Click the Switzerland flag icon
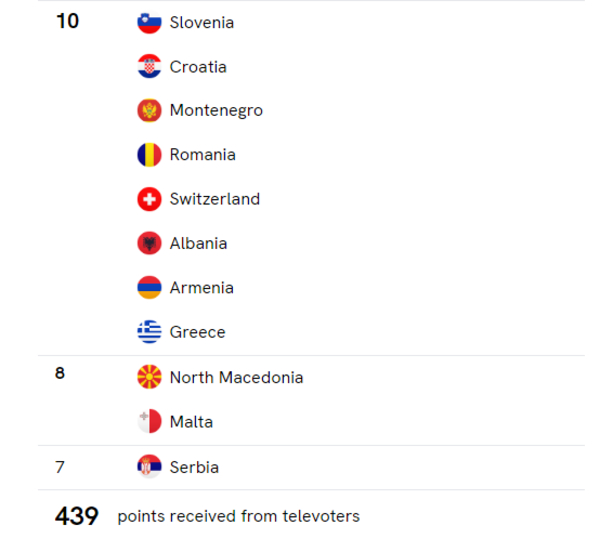 coord(149,199)
